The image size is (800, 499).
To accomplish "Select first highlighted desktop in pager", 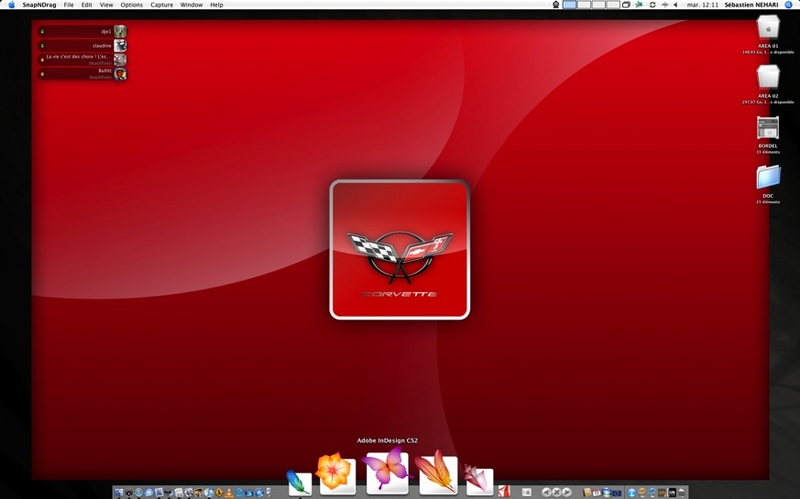I will (569, 5).
